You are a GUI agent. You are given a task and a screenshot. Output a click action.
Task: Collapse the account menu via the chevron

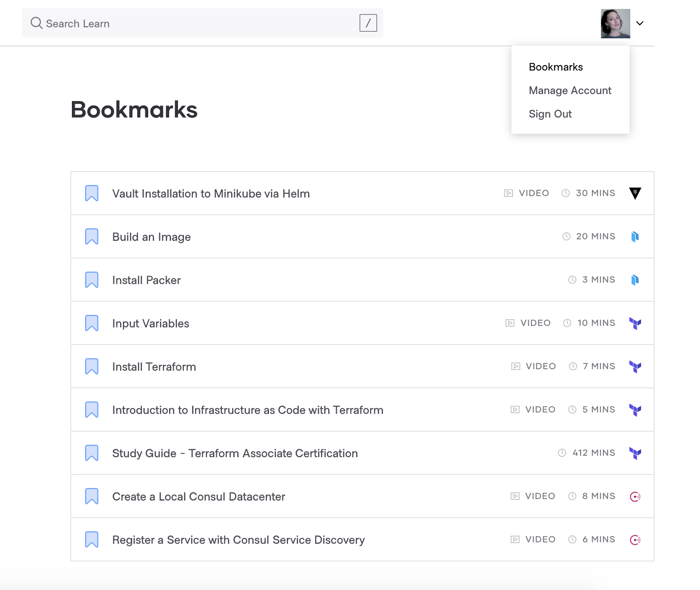pyautogui.click(x=640, y=23)
